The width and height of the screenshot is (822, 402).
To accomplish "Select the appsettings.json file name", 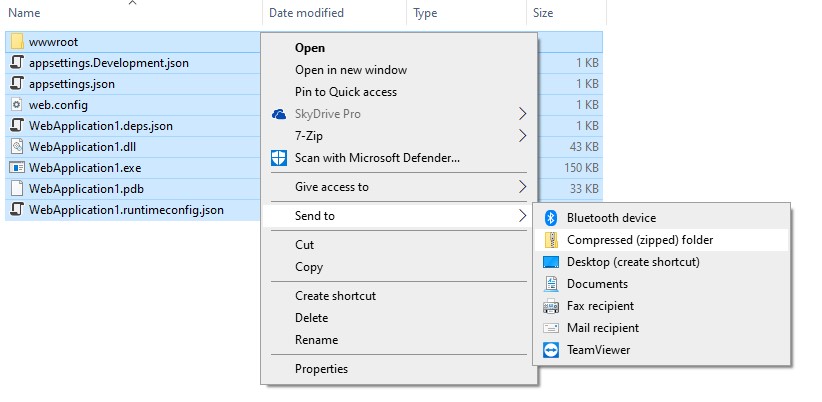I will 72,84.
